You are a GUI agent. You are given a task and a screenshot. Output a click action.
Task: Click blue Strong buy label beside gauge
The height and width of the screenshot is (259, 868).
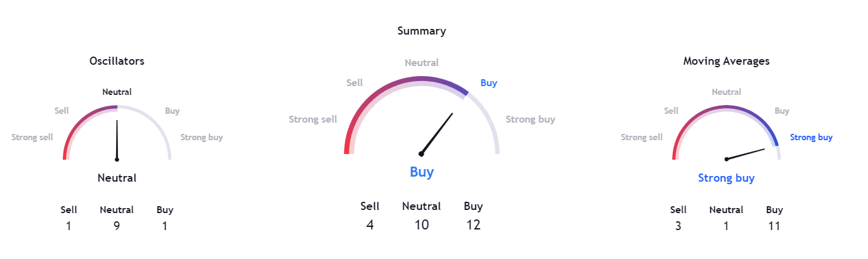pos(812,137)
